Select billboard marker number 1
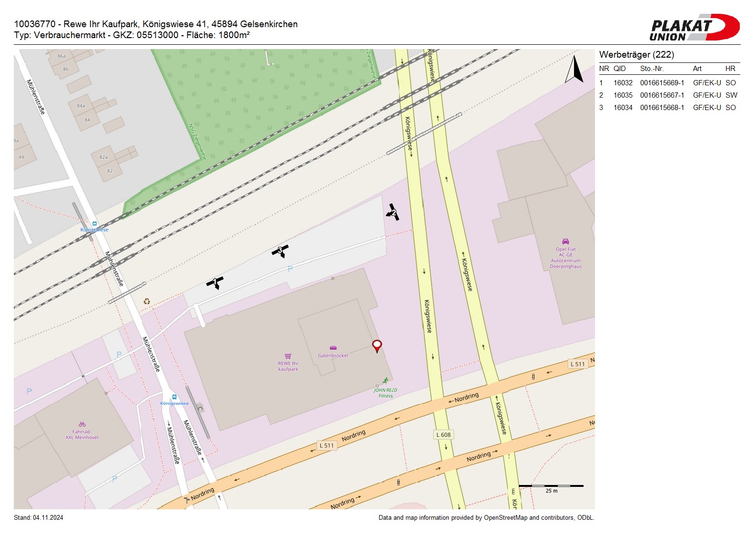 click(x=215, y=282)
